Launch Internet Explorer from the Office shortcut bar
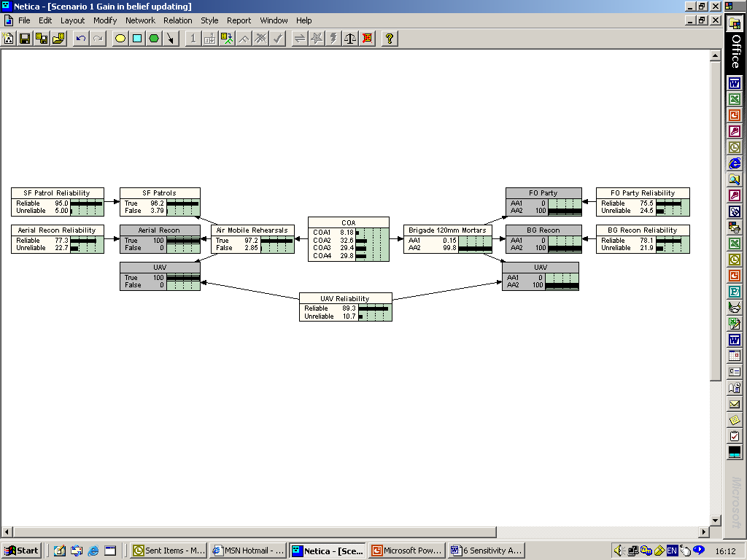Image resolution: width=747 pixels, height=560 pixels. [735, 163]
